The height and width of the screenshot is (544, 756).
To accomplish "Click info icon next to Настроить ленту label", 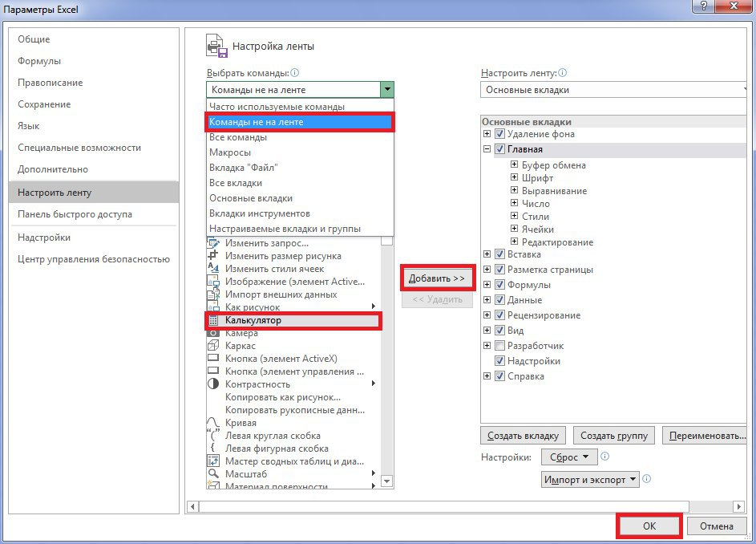I will pos(562,73).
